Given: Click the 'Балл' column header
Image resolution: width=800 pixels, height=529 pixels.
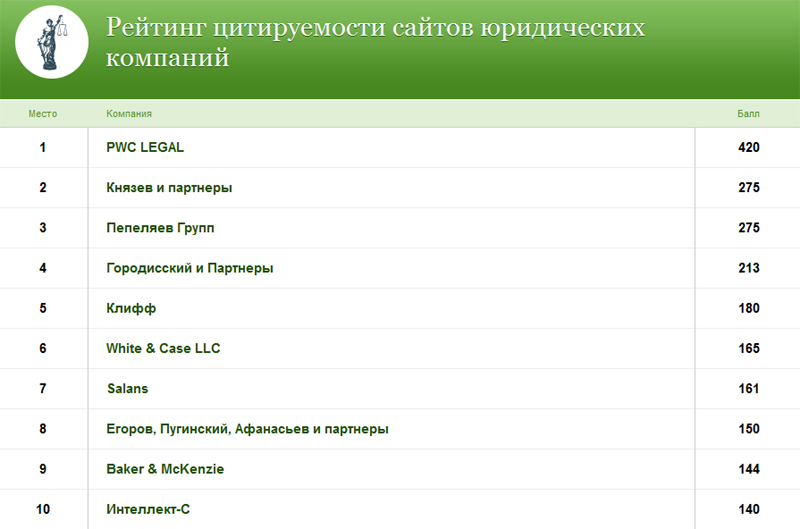Looking at the screenshot, I should [748, 114].
